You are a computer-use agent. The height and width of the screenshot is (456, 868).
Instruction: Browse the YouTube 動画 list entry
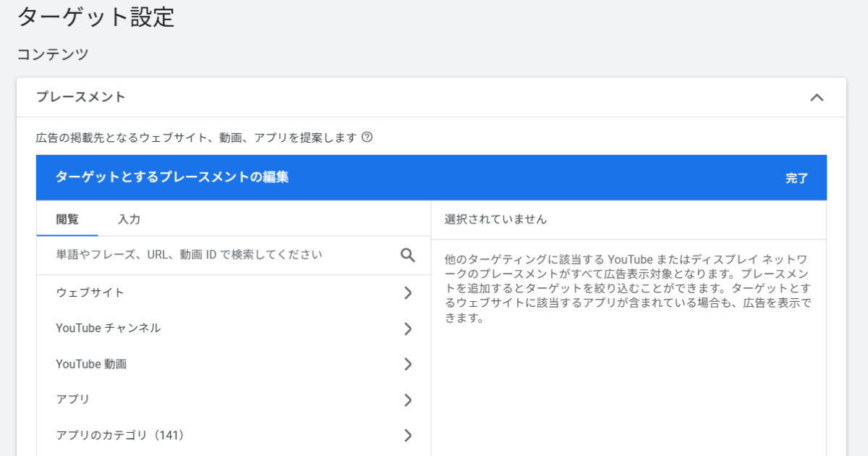pyautogui.click(x=91, y=364)
